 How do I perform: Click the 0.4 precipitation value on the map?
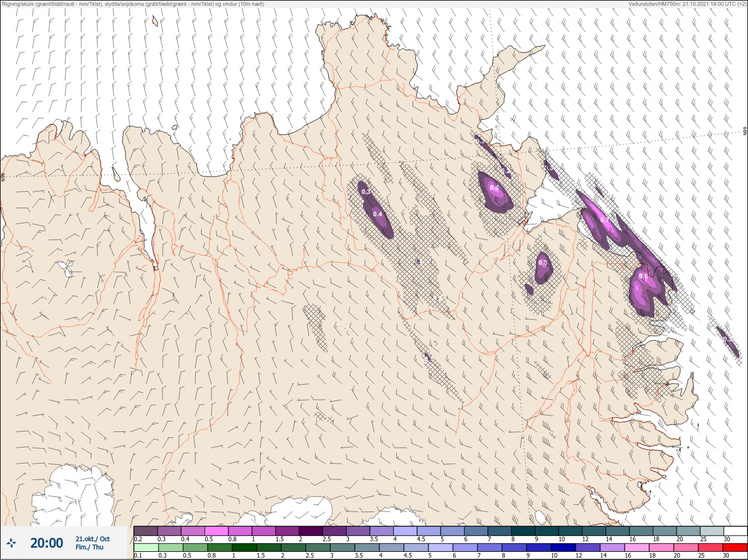pos(378,214)
